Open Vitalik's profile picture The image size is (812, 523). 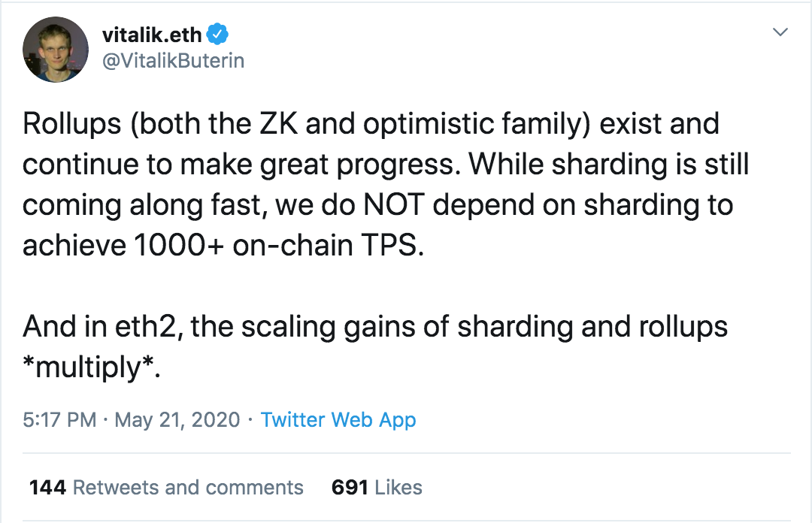click(x=56, y=49)
